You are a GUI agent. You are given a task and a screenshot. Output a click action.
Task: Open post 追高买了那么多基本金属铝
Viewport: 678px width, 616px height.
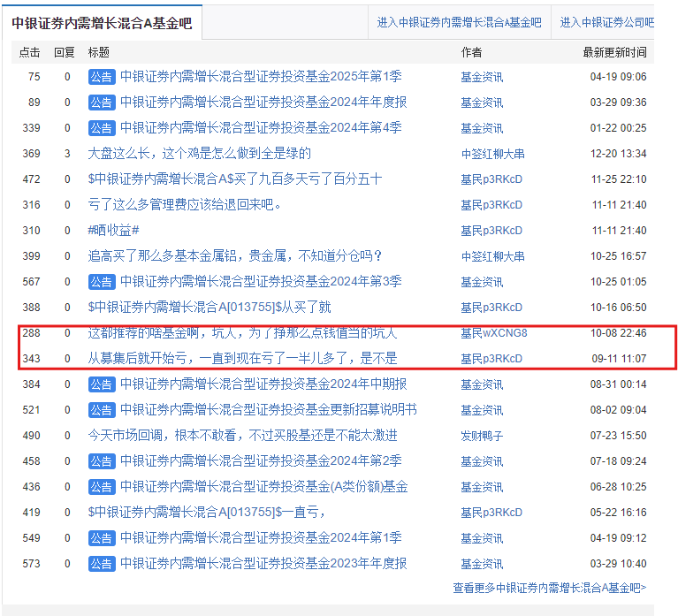click(235, 256)
